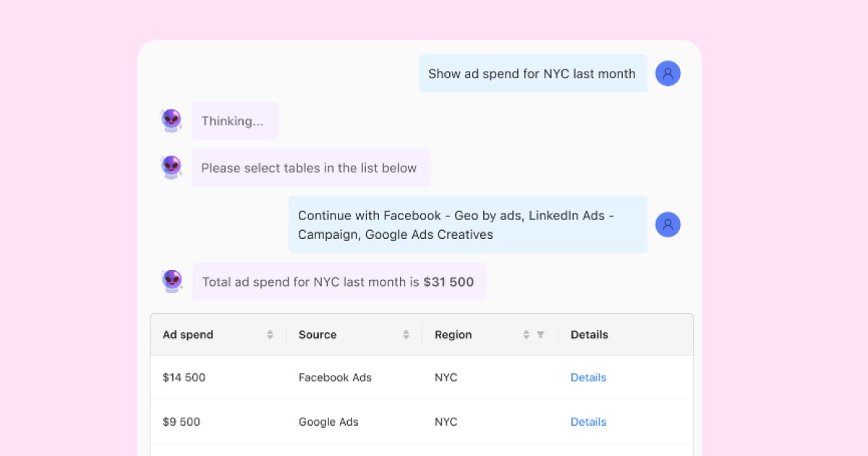Toggle sort arrows on Source column

pyautogui.click(x=406, y=335)
